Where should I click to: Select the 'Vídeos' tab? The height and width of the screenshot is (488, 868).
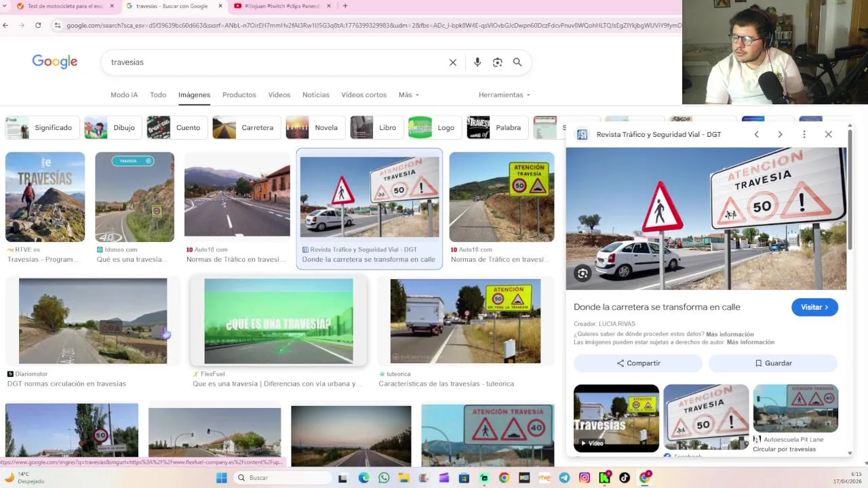coord(279,95)
